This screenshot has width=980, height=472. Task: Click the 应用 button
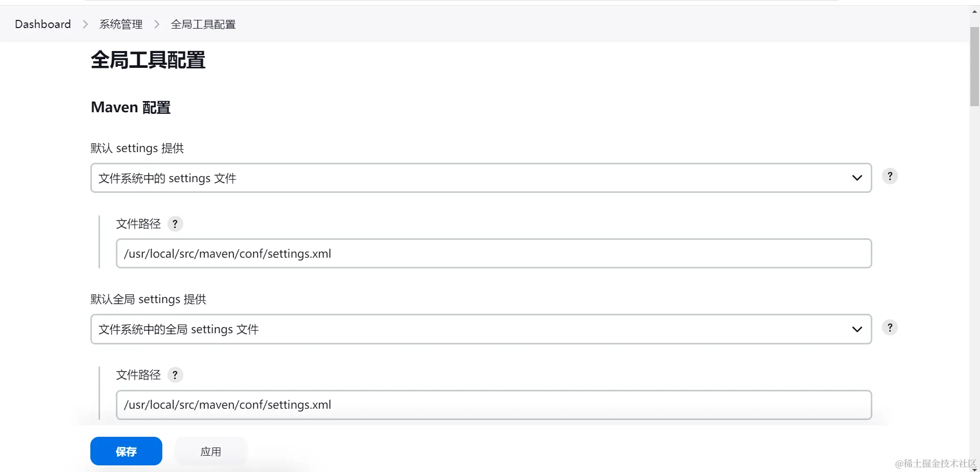pos(211,452)
